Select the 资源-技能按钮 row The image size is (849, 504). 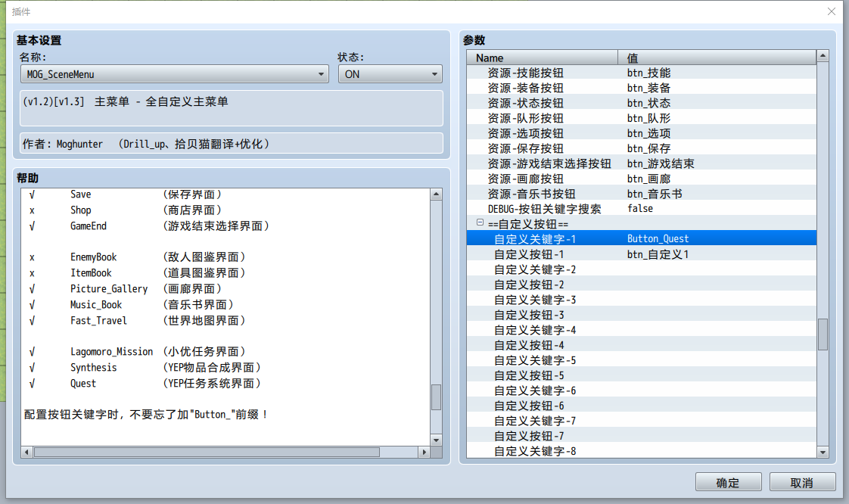pyautogui.click(x=642, y=73)
